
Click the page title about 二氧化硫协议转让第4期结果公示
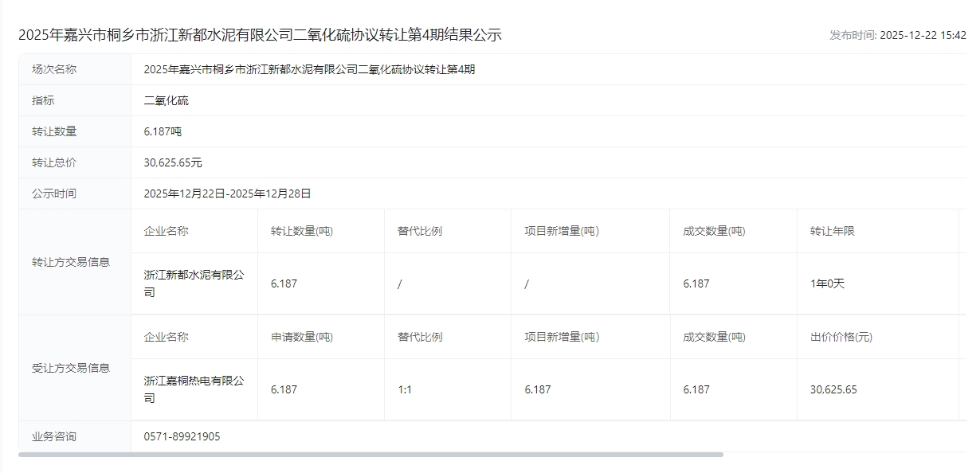click(260, 35)
